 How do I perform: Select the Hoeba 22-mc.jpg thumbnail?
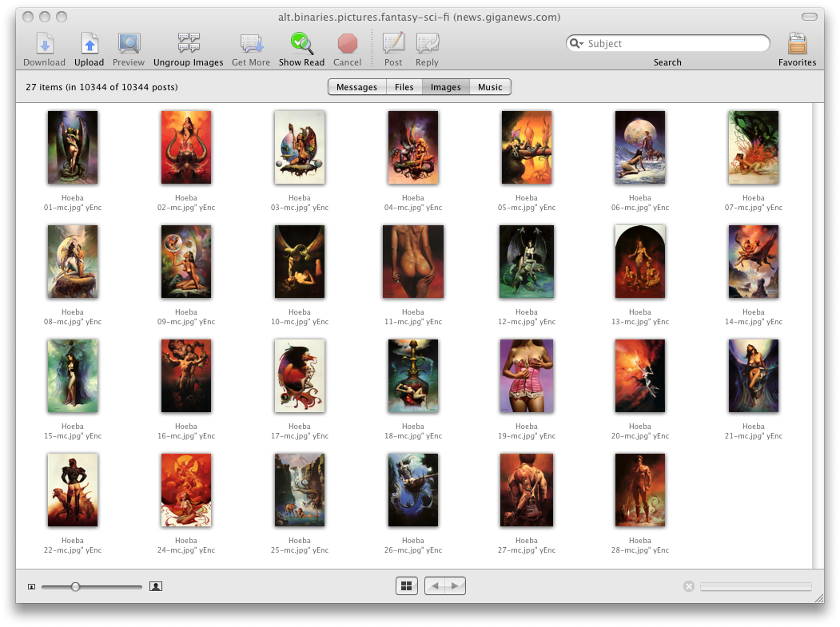click(73, 490)
